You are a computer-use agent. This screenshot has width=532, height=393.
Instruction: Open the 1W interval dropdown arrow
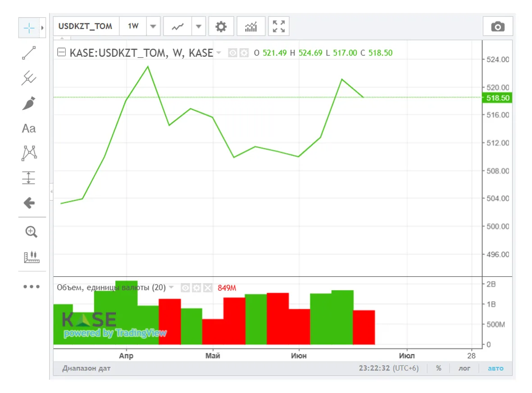pos(153,27)
